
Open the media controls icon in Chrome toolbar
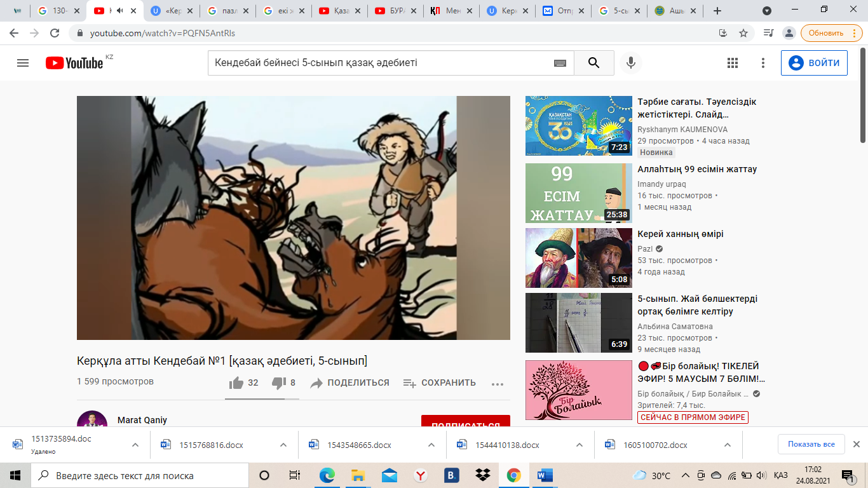[x=769, y=33]
